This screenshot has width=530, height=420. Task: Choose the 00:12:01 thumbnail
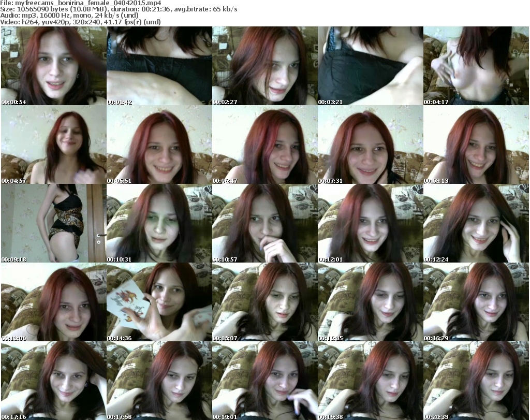(370, 223)
